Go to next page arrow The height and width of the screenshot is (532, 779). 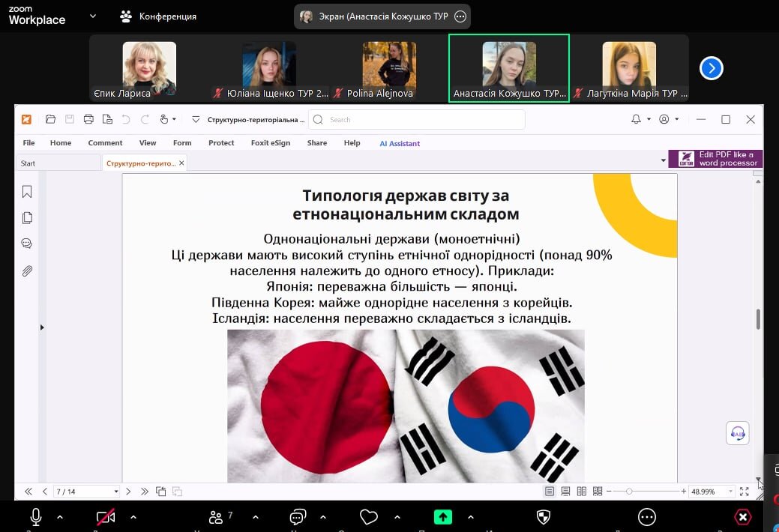point(128,492)
